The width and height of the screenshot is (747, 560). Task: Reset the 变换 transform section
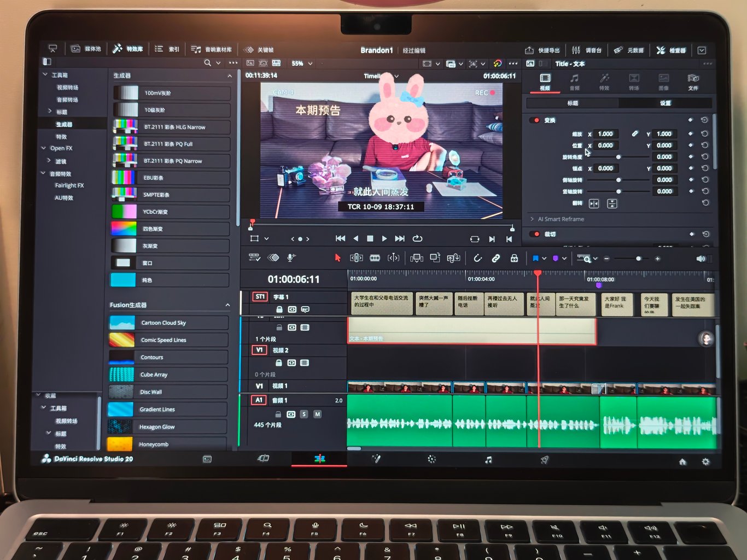(704, 120)
